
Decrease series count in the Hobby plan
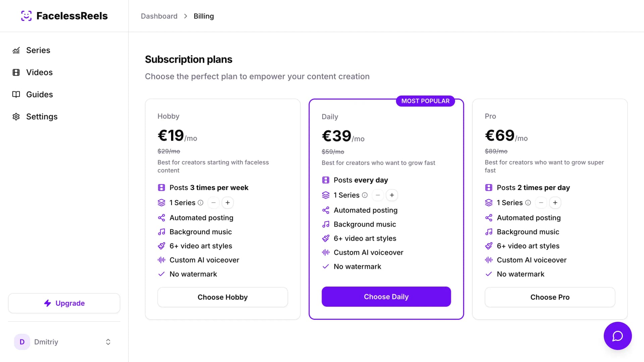click(x=213, y=202)
